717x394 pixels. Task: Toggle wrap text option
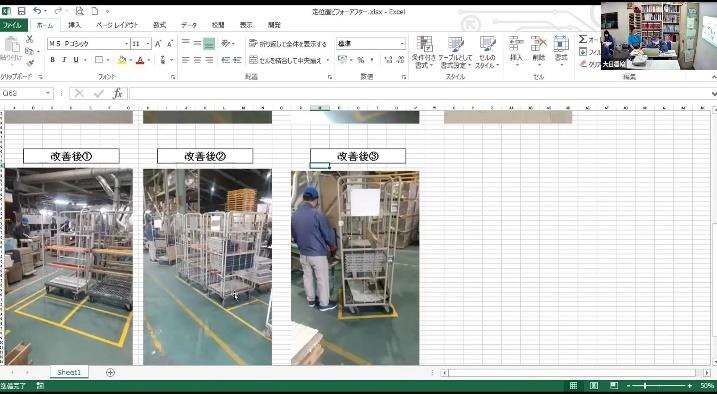288,44
